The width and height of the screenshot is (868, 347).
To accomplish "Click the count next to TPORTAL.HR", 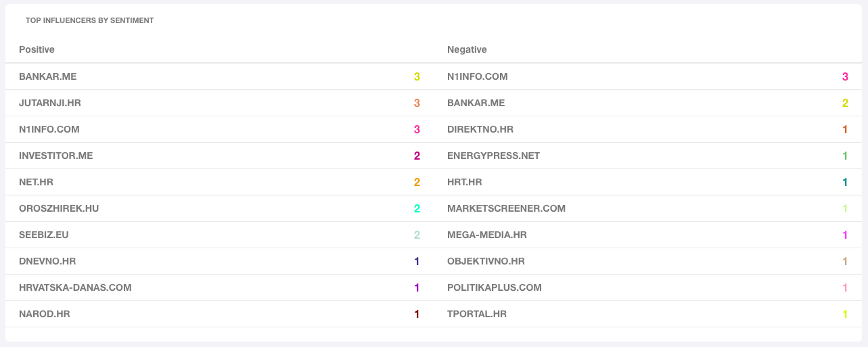I will [x=845, y=314].
